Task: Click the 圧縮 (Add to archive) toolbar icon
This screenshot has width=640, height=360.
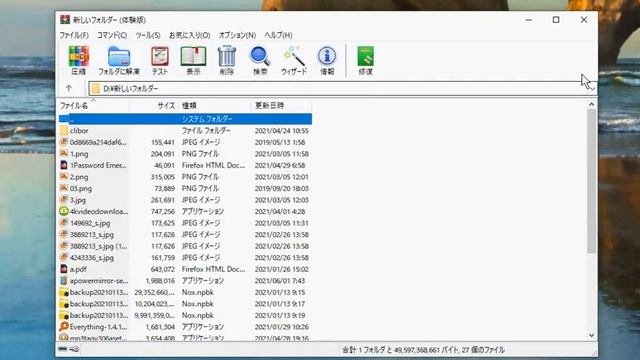Action: [78, 60]
